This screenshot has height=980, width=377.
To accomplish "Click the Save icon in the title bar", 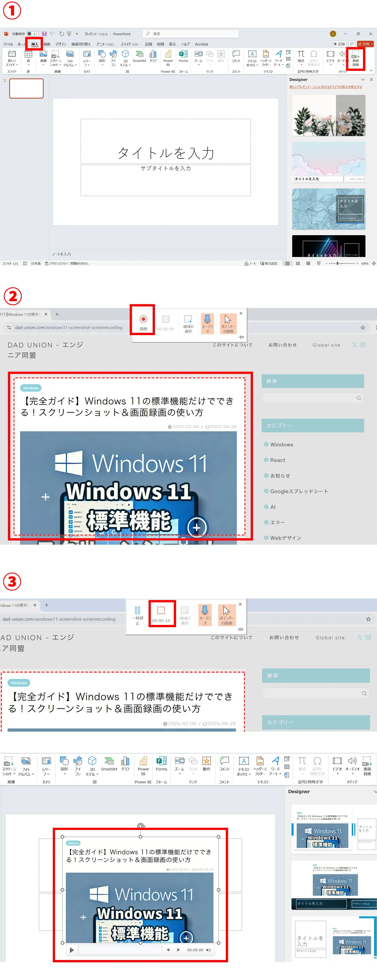I will (x=44, y=34).
